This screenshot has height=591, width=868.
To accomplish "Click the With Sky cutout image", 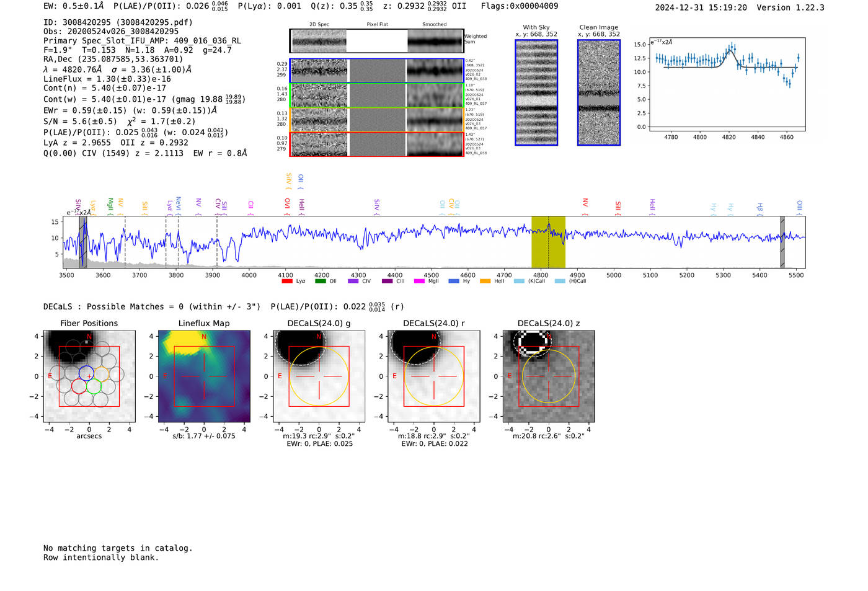I will click(x=536, y=92).
